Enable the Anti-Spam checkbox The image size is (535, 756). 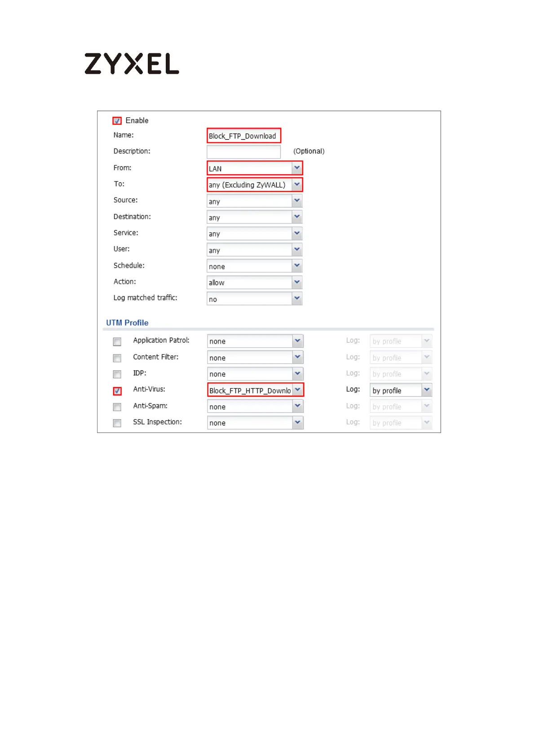pyautogui.click(x=117, y=407)
